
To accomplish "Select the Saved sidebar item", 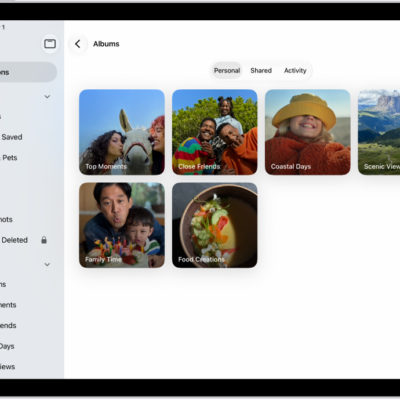I will (12, 137).
